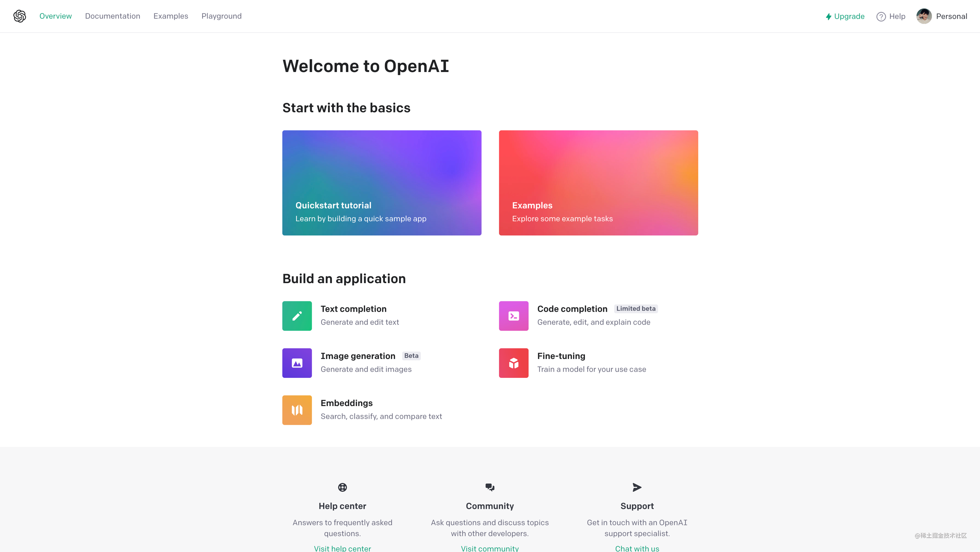Click the green Text completion pencil icon
The height and width of the screenshot is (552, 980).
pos(297,316)
